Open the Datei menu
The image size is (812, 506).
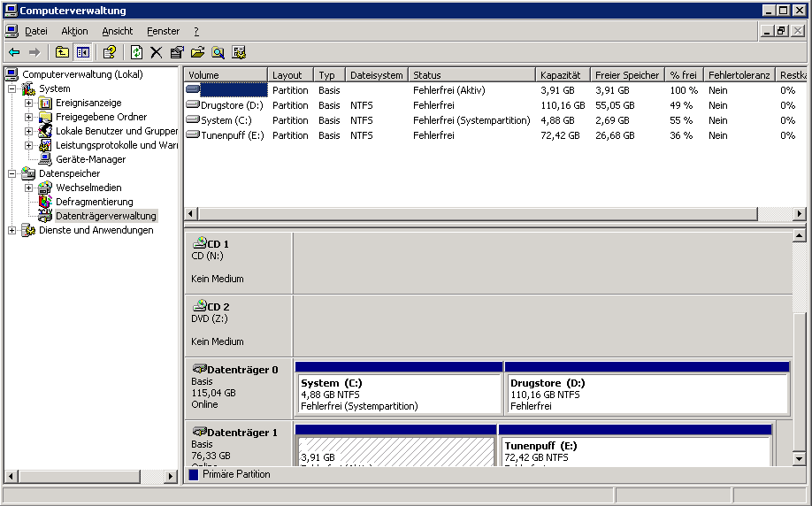[x=35, y=31]
